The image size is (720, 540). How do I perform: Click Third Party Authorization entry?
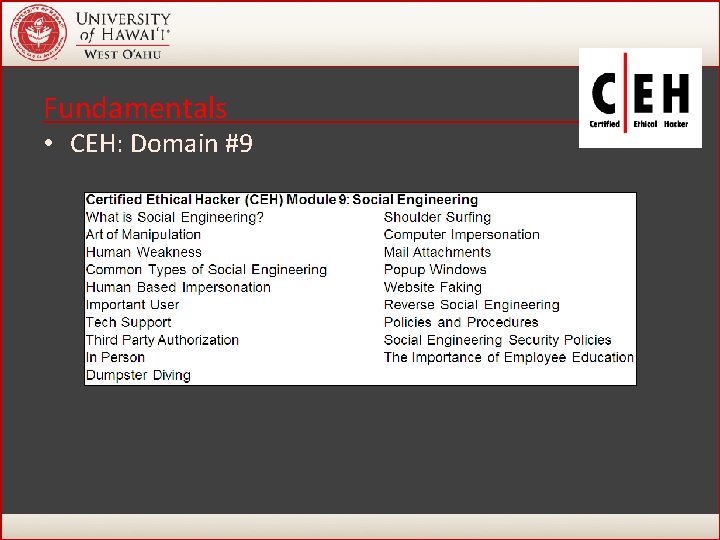tap(163, 340)
